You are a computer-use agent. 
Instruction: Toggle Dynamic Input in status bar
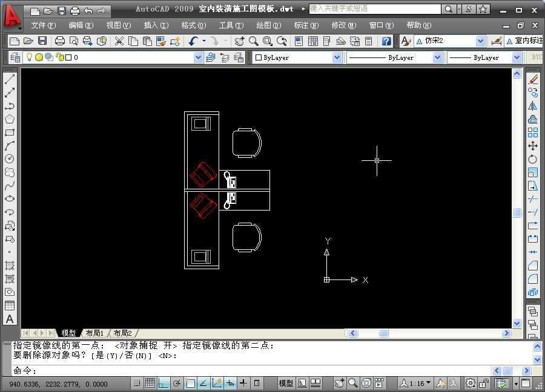(230, 383)
